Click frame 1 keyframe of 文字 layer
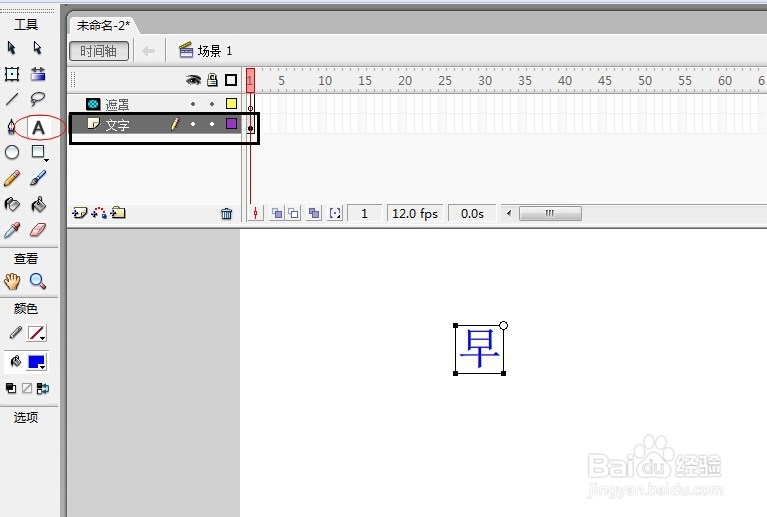 pyautogui.click(x=250, y=125)
